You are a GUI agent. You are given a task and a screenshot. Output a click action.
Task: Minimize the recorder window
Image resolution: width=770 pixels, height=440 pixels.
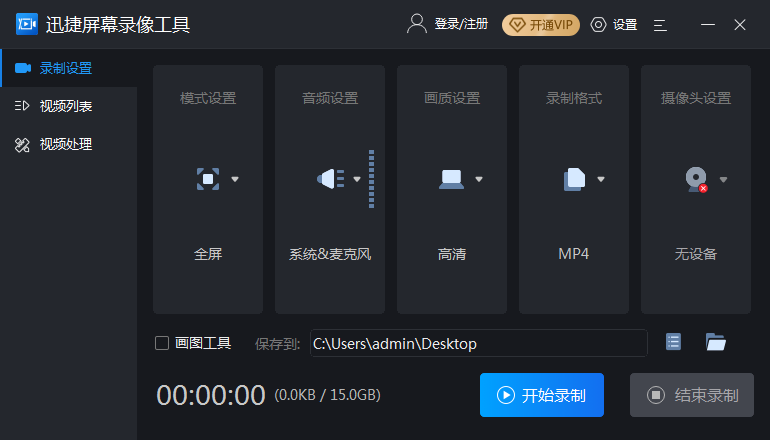pos(708,25)
